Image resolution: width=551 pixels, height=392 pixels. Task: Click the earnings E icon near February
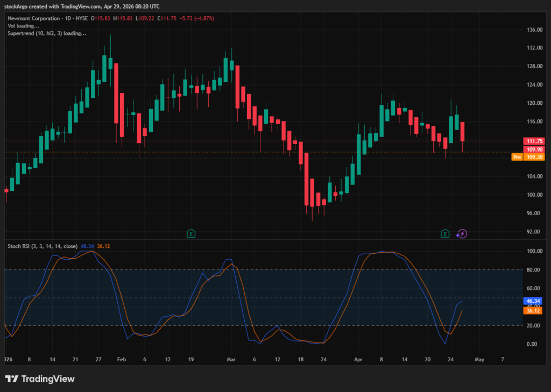coord(191,233)
